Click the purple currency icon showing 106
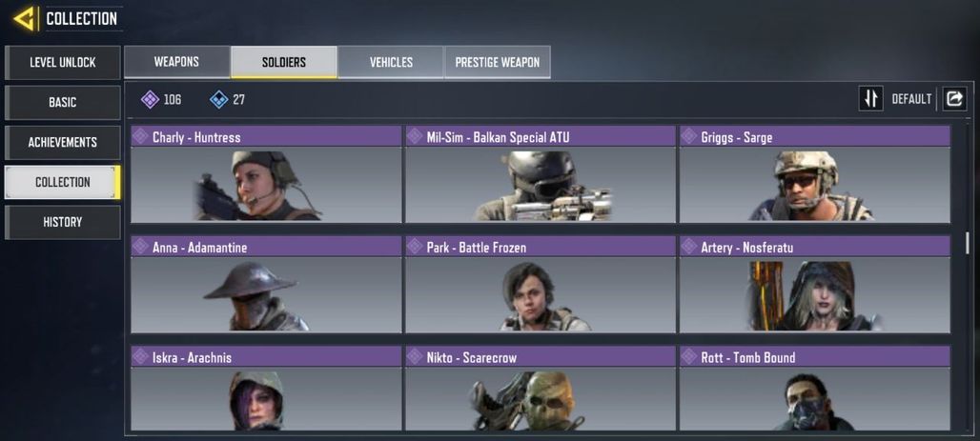The width and height of the screenshot is (980, 441). point(150,99)
